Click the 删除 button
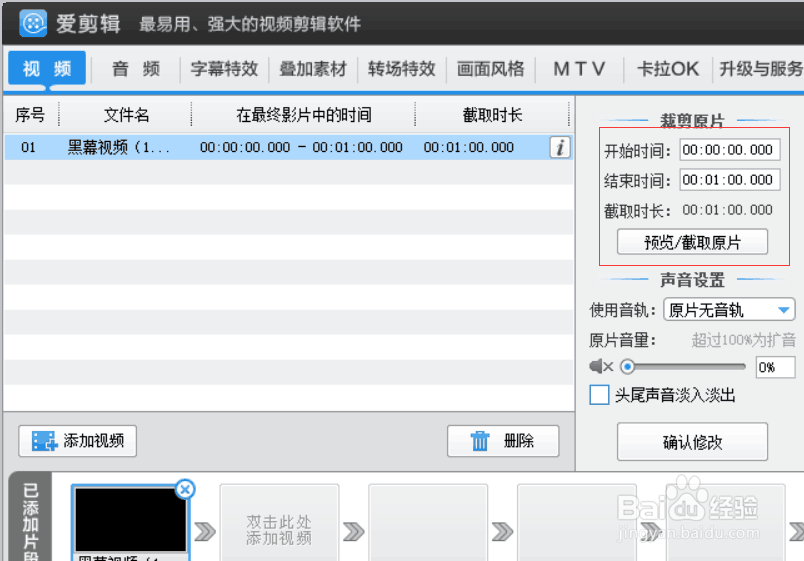The image size is (804, 561). [503, 440]
